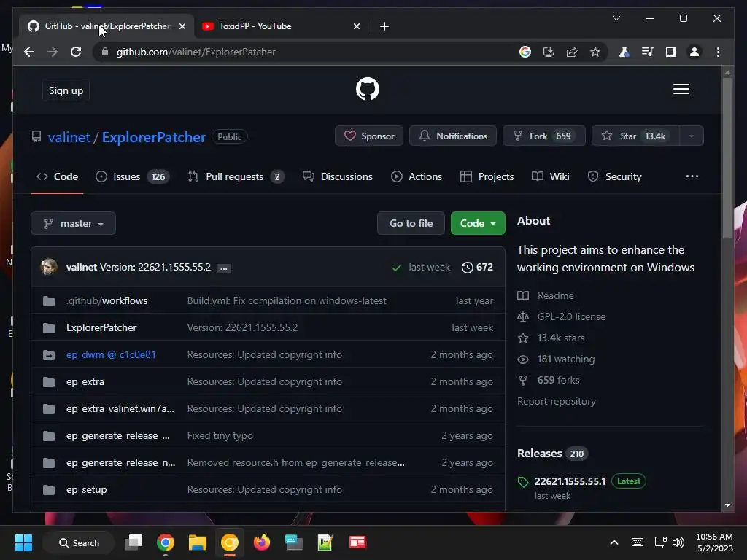The height and width of the screenshot is (560, 747).
Task: Click the install app icon in address bar
Action: click(x=549, y=52)
